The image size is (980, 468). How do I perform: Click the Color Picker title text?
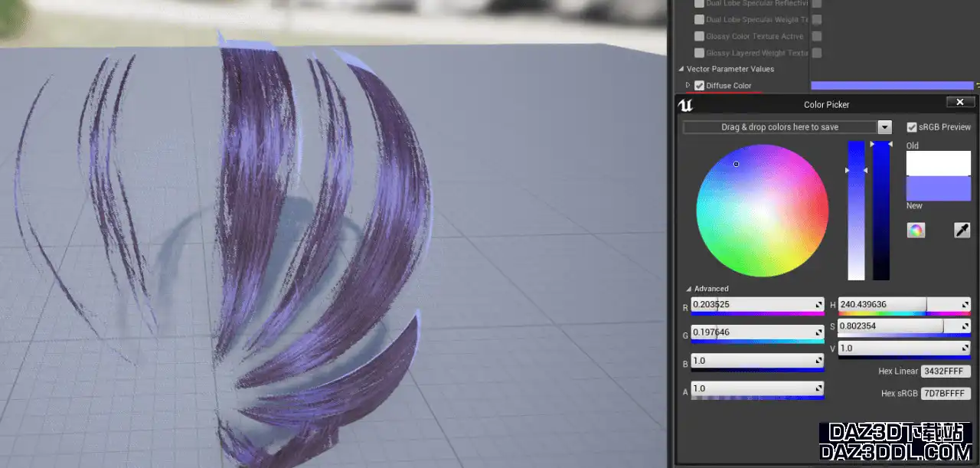[826, 105]
